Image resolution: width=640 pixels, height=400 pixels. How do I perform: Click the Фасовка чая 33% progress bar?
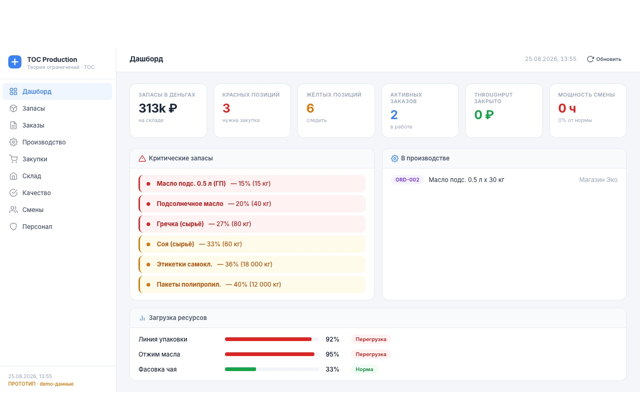click(x=272, y=369)
